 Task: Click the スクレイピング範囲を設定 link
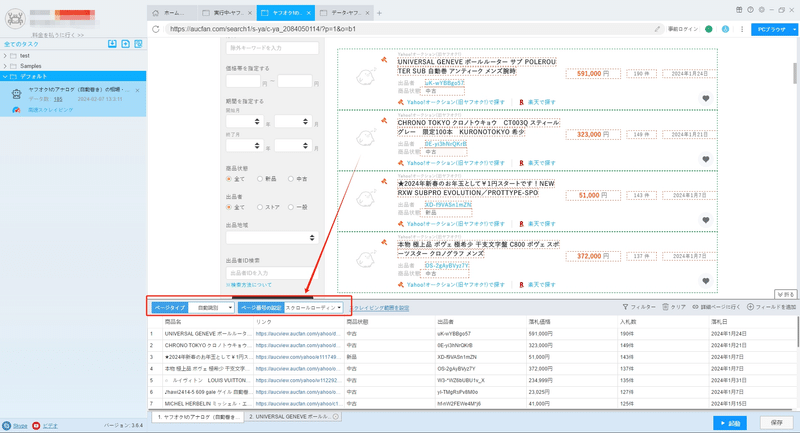[379, 308]
